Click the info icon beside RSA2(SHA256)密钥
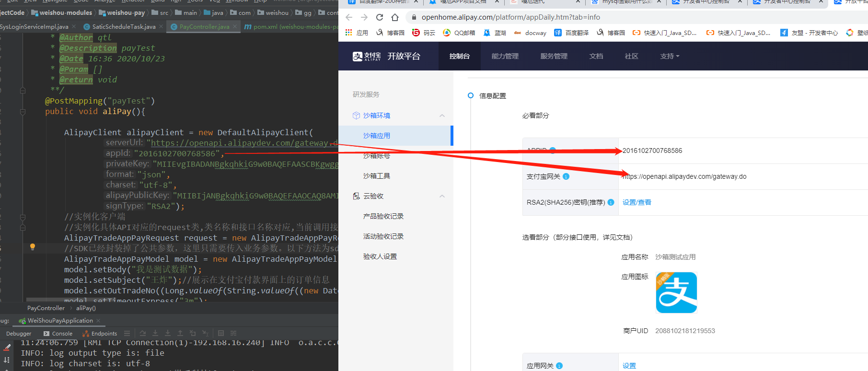Viewport: 868px width, 371px height. (611, 202)
